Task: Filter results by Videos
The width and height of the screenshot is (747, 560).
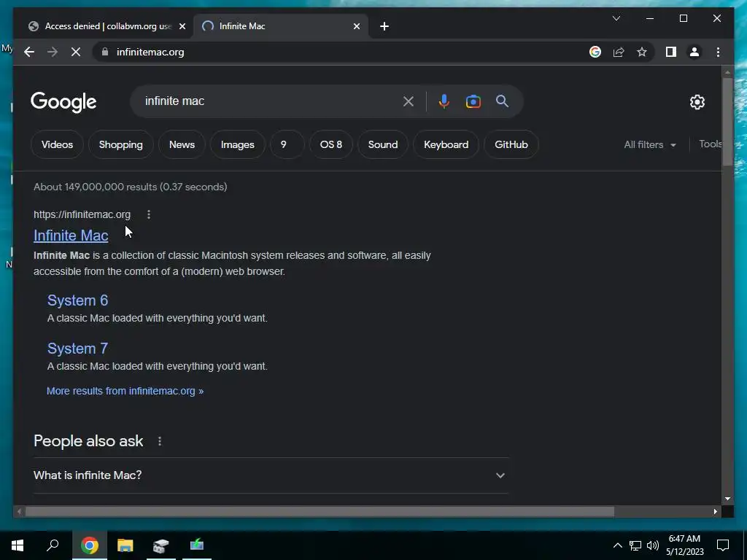Action: (57, 145)
